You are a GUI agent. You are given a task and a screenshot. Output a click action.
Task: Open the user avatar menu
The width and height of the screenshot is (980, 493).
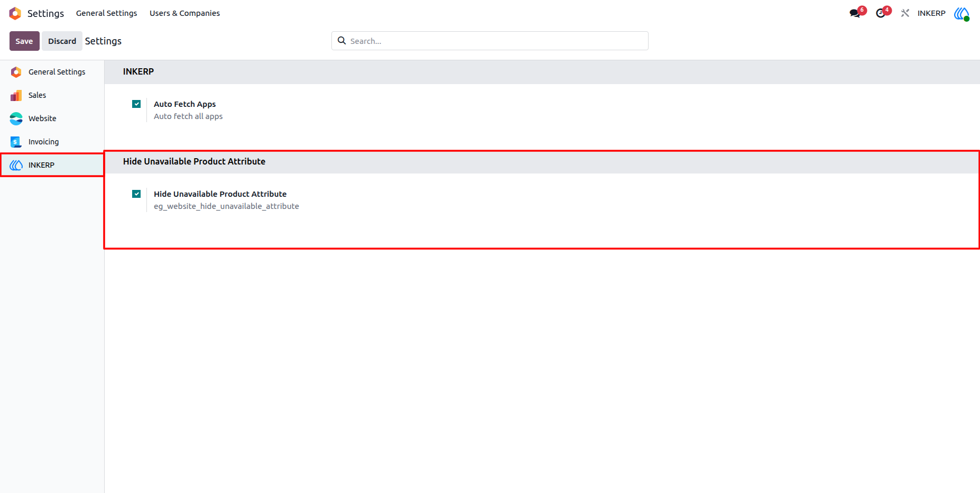(x=961, y=13)
